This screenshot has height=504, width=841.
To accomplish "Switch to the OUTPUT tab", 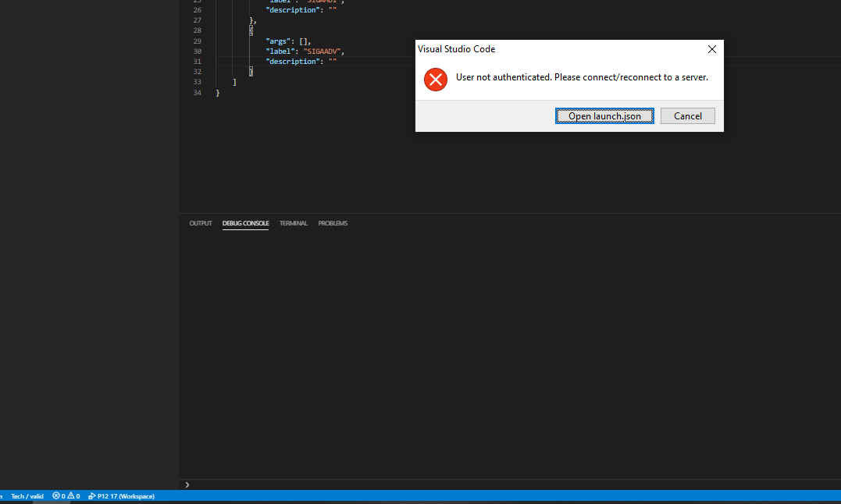I will coord(200,223).
